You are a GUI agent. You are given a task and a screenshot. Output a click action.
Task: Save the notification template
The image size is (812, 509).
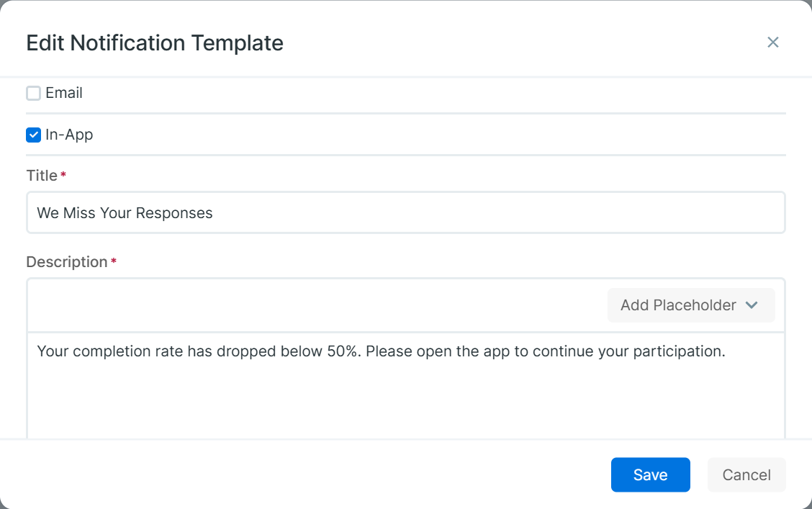coord(650,475)
